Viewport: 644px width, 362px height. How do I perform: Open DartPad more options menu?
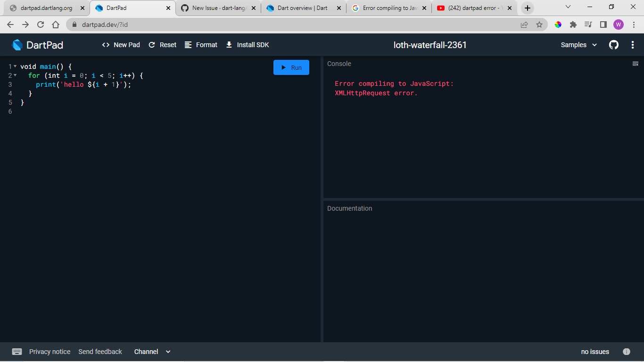tap(633, 45)
